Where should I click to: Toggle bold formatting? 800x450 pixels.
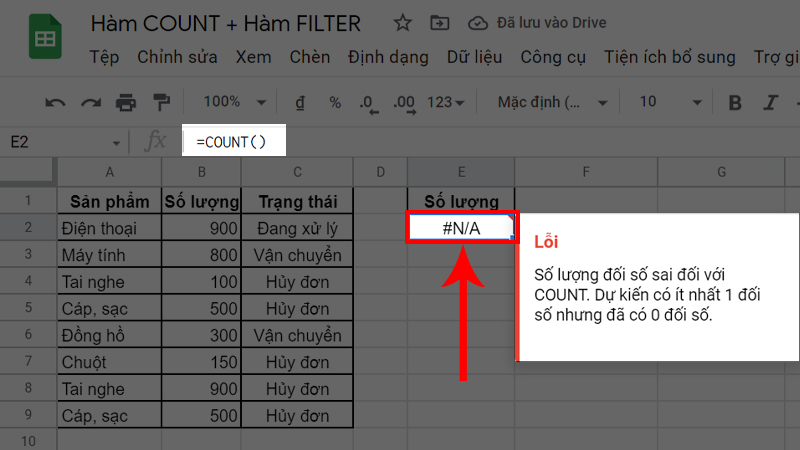click(x=736, y=102)
